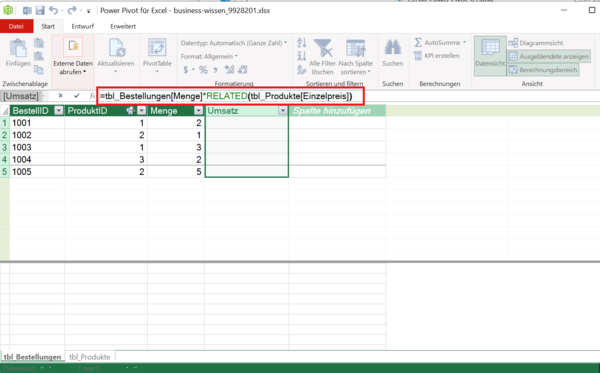Click the append-paste icon beside Einfügen
Viewport: 600px width, 373px height.
(39, 43)
